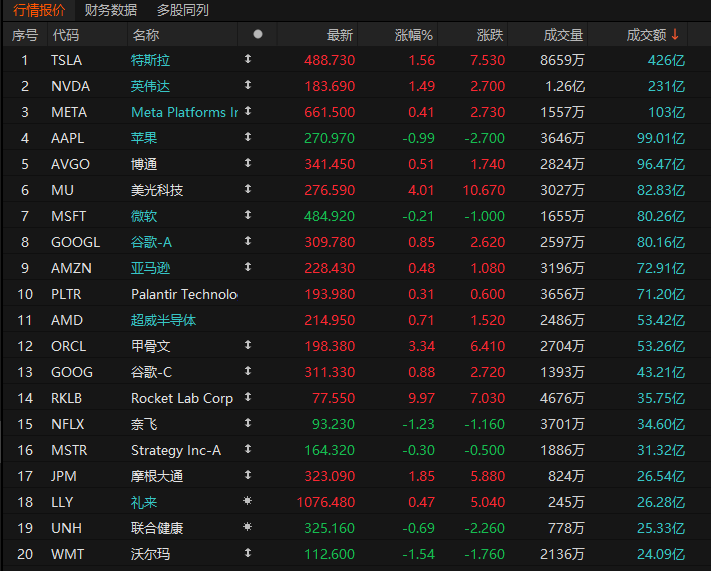Click the star marker in UNH row
Screen dimensions: 711x571
(248, 527)
